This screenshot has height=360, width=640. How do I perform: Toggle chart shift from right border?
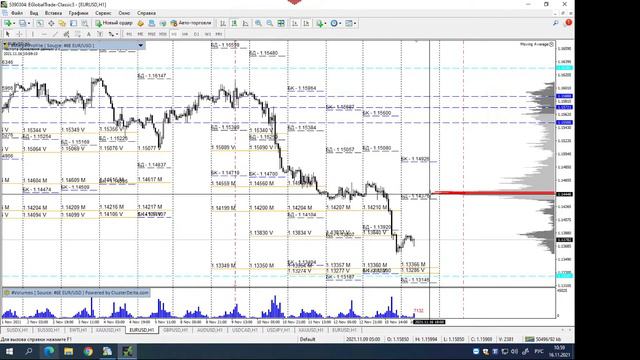306,23
